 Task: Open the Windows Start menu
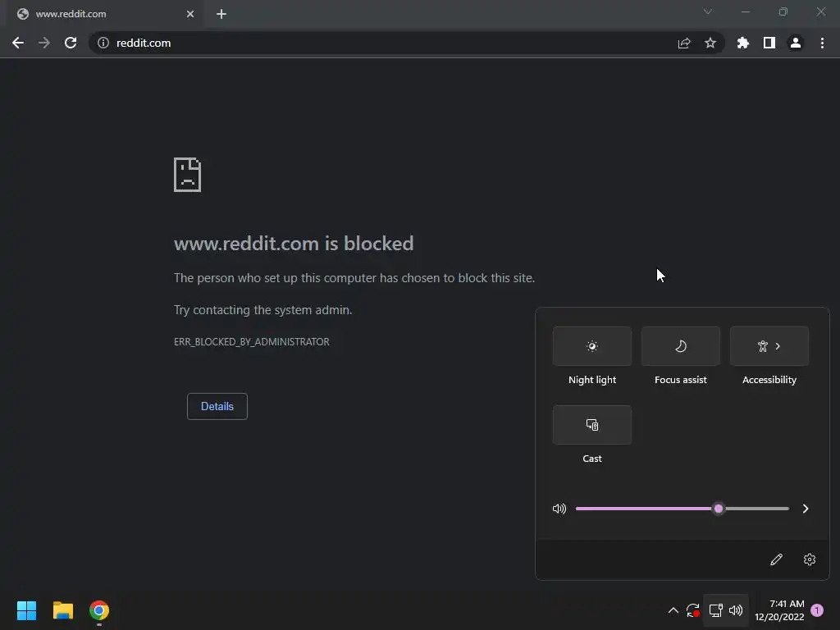(x=26, y=610)
